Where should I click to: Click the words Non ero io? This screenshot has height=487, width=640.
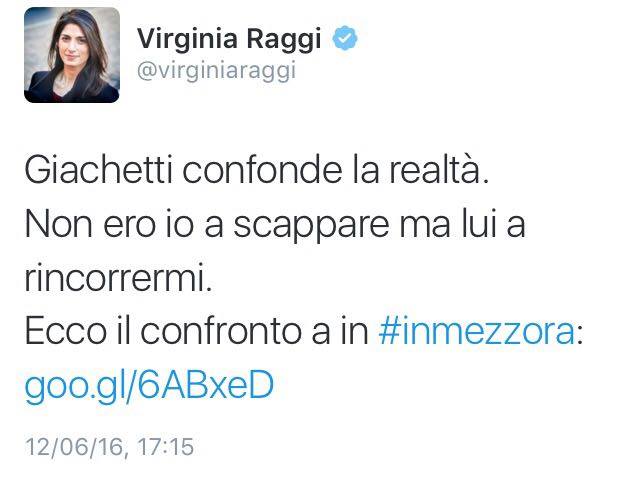click(109, 224)
